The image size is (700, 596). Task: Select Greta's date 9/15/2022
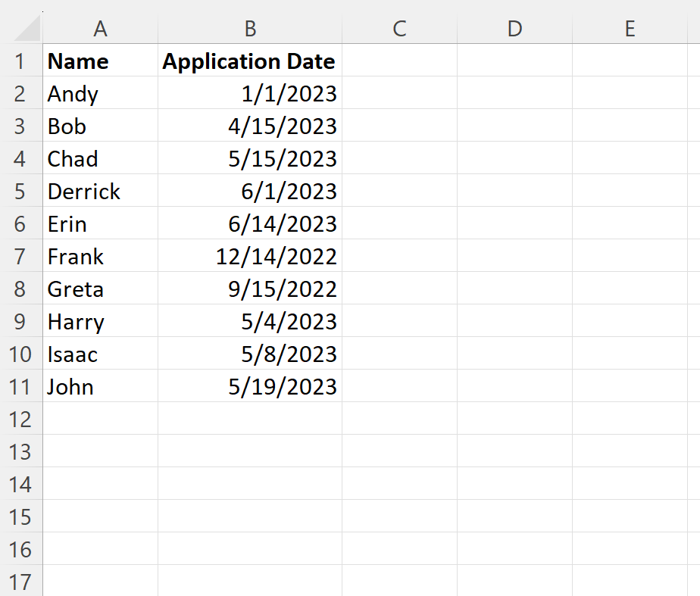pos(250,289)
